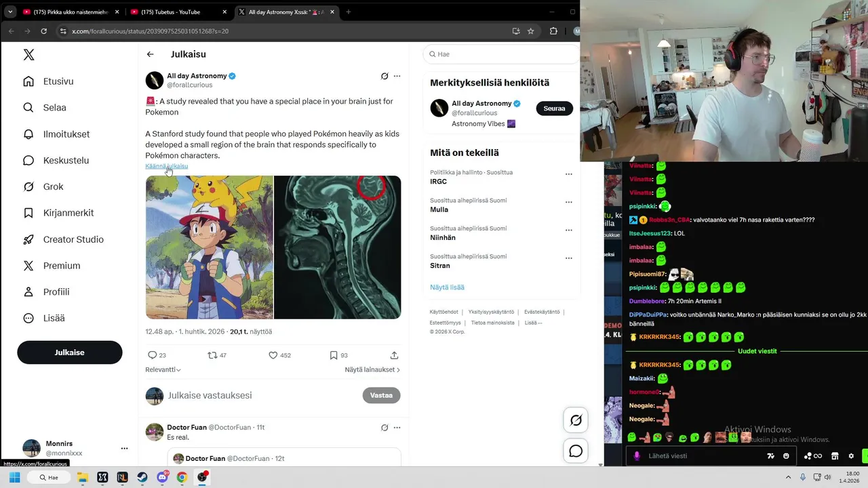This screenshot has width=868, height=488.
Task: Reload the page
Action: tap(44, 31)
